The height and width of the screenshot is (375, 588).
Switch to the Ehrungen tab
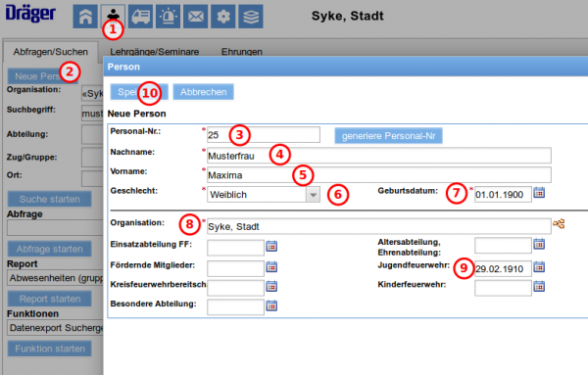[x=242, y=52]
